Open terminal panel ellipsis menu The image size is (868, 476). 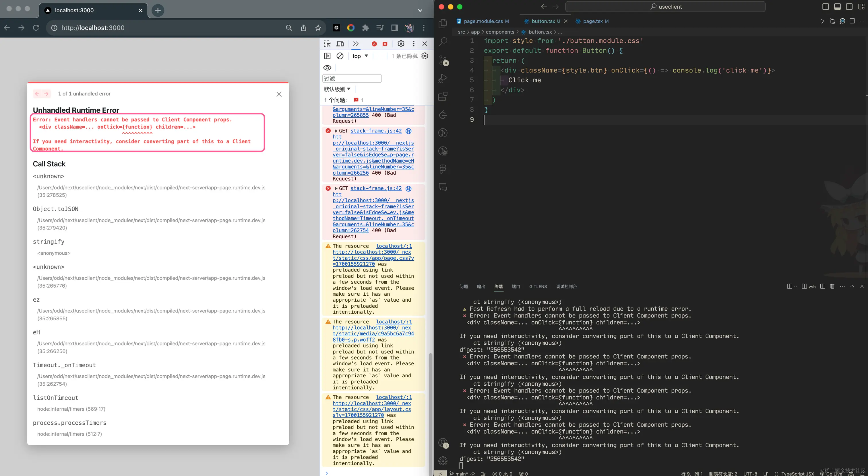[842, 286]
